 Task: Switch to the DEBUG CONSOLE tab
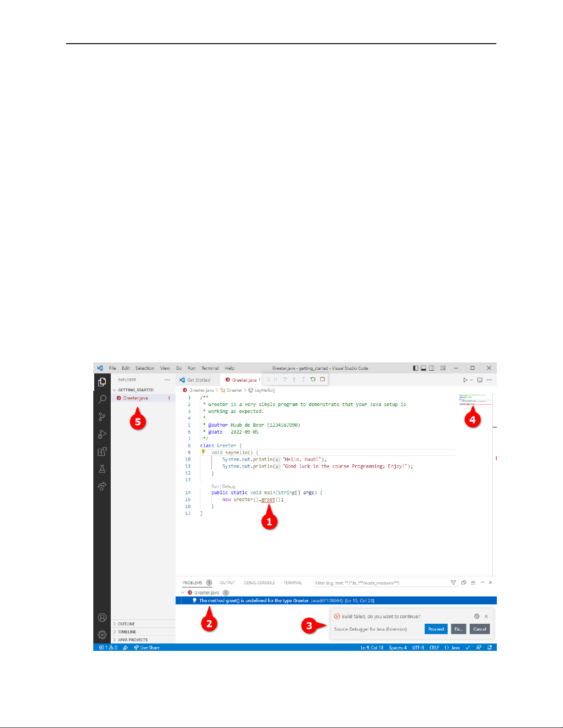259,582
